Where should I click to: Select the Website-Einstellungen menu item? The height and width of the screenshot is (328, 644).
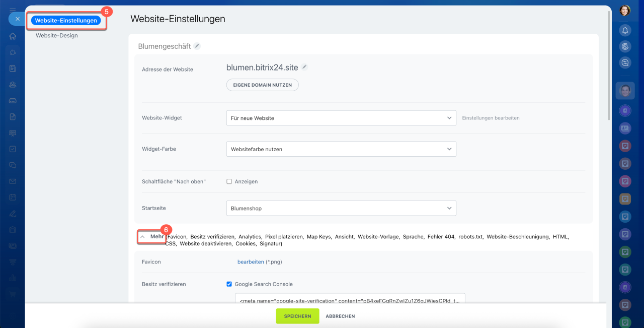66,21
